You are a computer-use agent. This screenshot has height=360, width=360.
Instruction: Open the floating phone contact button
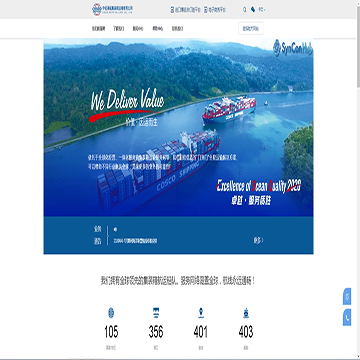click(x=347, y=317)
